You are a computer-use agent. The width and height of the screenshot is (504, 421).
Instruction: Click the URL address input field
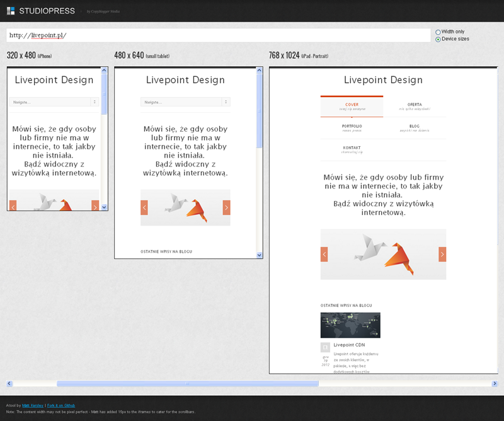pyautogui.click(x=218, y=35)
